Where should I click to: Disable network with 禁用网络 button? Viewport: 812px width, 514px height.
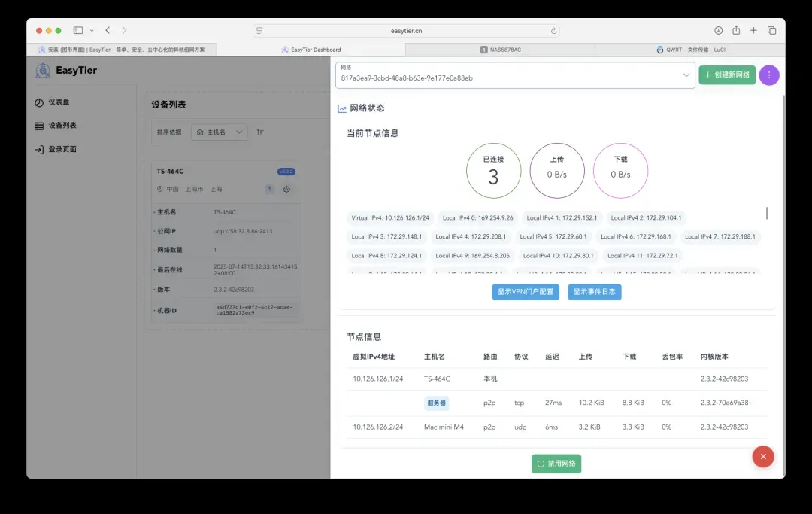556,464
